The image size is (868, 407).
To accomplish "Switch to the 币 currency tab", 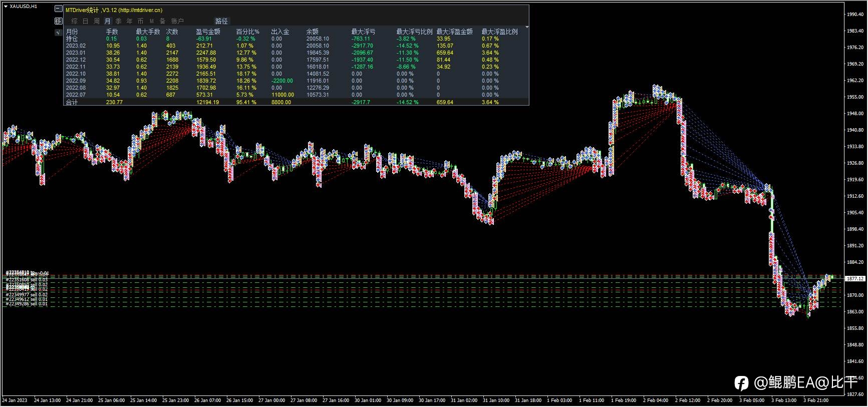I will pyautogui.click(x=141, y=21).
